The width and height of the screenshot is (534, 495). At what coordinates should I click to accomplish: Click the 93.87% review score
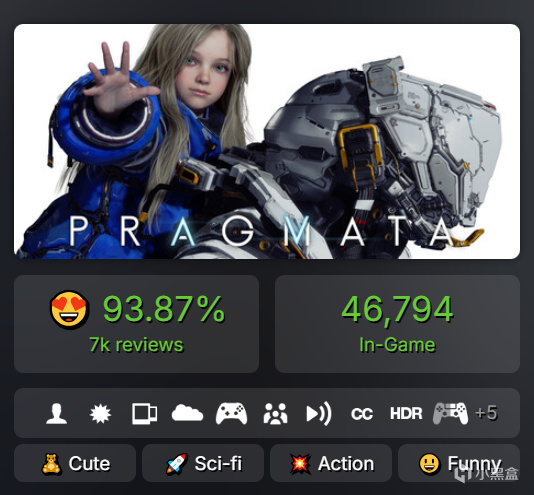pos(164,309)
